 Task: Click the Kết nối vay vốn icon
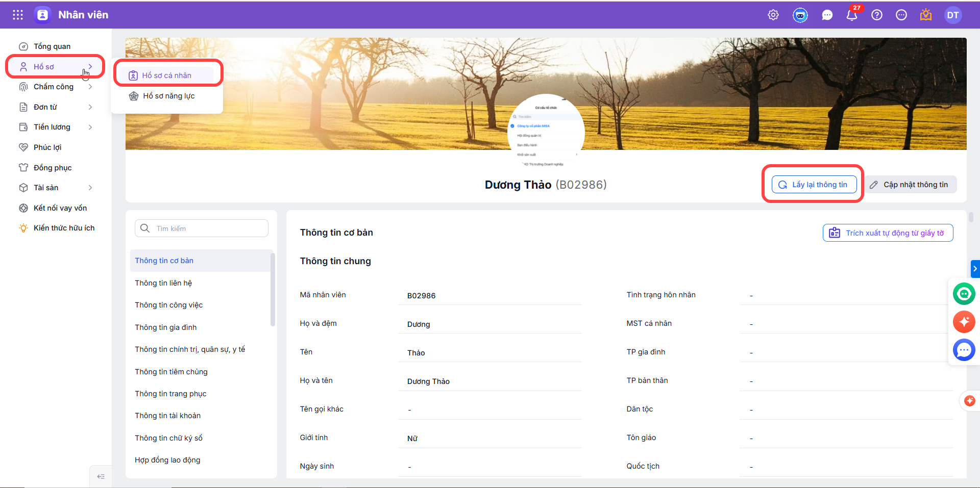(x=23, y=208)
